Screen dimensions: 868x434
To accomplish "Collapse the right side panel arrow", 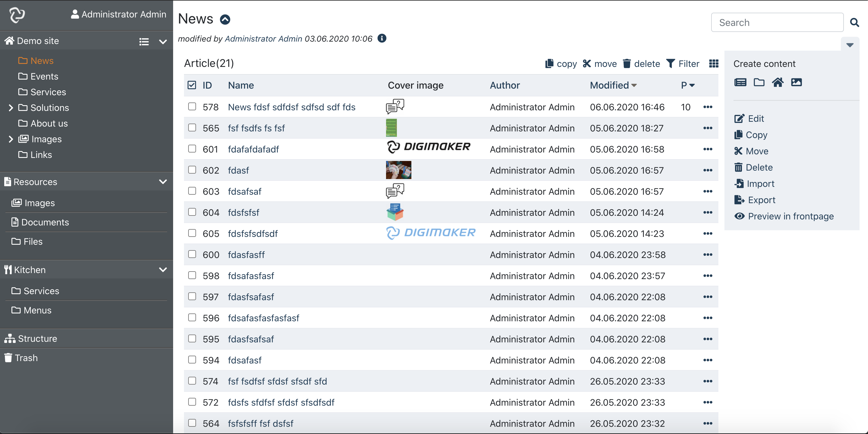I will click(x=850, y=45).
